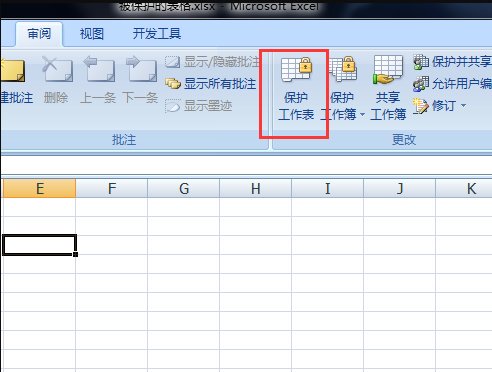Click 允许用户编辑 ranges button
This screenshot has height=372, width=492.
[452, 84]
